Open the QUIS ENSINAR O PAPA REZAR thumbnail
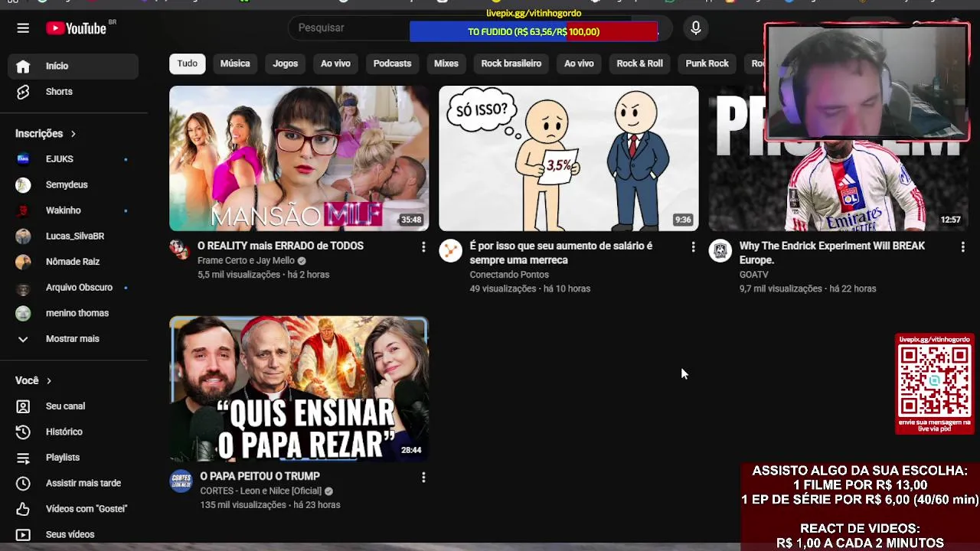Screen dimensions: 980x551 [299, 389]
